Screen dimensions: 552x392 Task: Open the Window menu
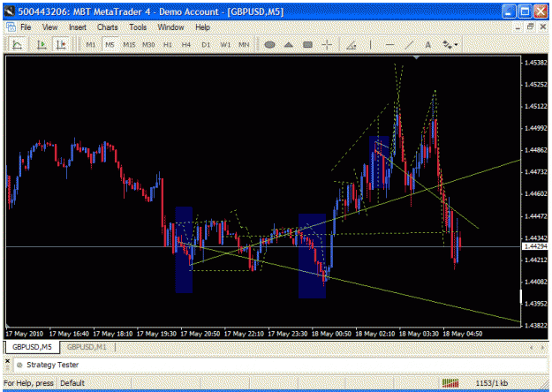170,27
